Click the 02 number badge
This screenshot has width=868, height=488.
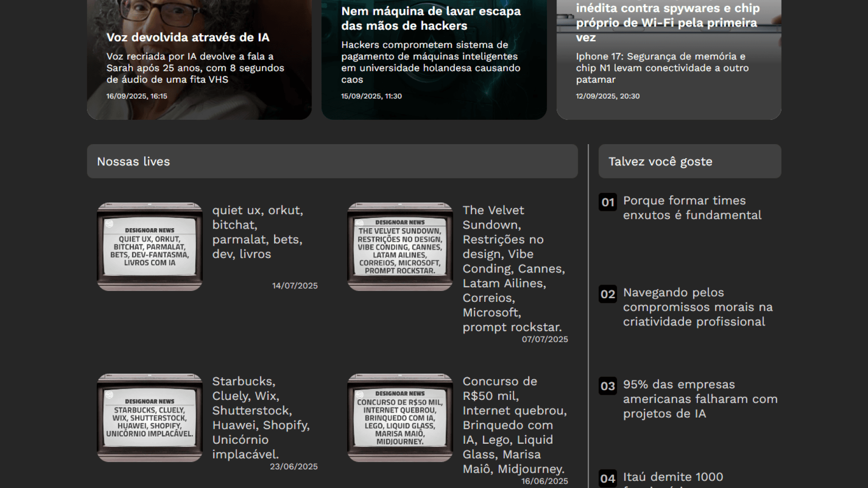point(608,294)
